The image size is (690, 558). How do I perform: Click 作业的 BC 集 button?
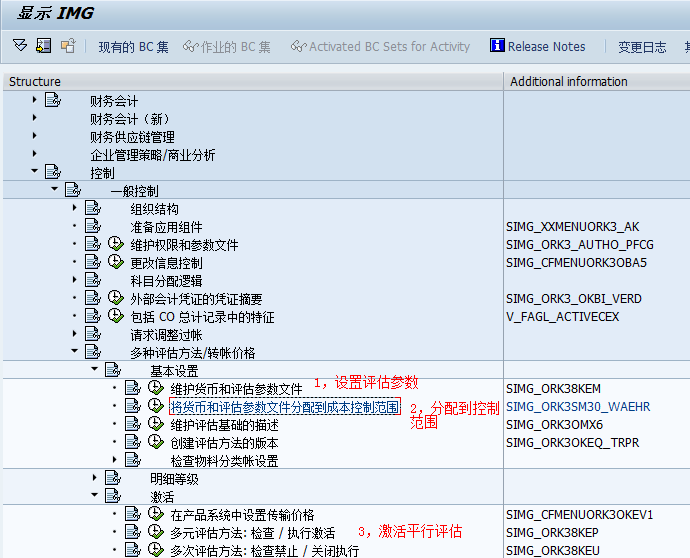[x=227, y=47]
